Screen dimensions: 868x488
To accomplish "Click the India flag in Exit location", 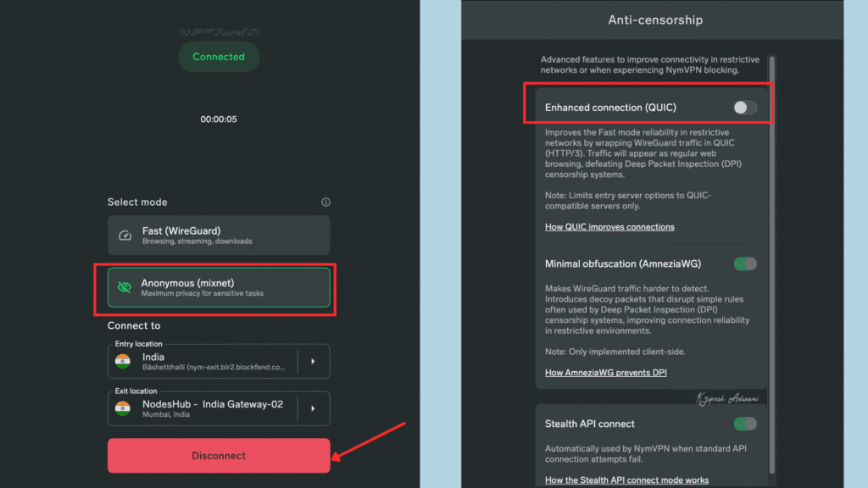I will (x=123, y=408).
